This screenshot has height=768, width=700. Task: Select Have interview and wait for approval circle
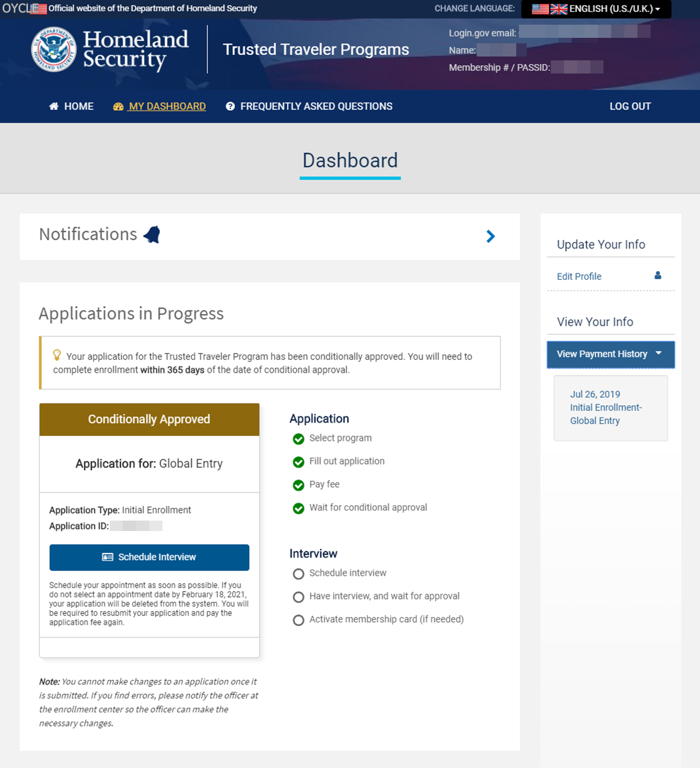click(298, 597)
